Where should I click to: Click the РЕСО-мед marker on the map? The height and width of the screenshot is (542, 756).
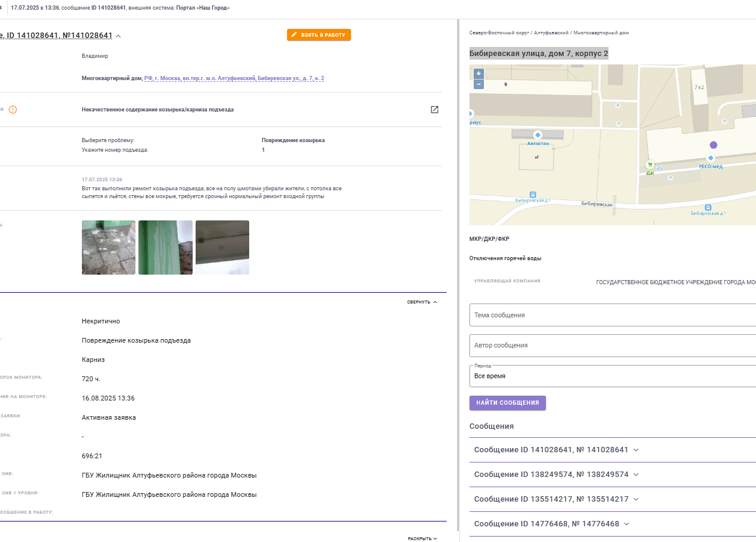tap(710, 158)
